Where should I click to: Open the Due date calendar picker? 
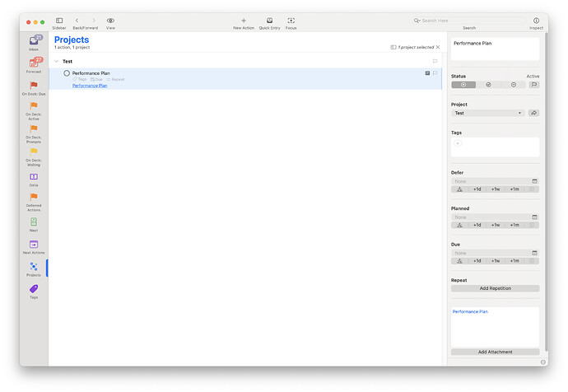(x=534, y=253)
